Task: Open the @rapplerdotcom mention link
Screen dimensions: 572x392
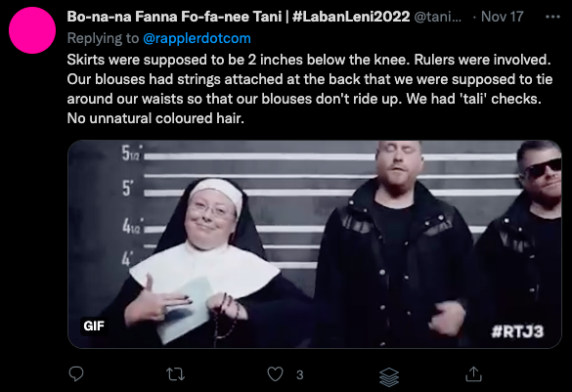Action: tap(197, 38)
